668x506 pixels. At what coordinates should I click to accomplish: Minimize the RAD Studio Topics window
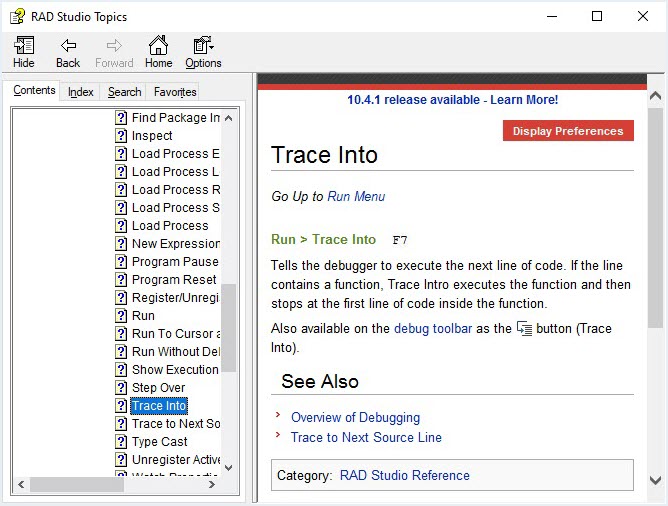pyautogui.click(x=552, y=16)
